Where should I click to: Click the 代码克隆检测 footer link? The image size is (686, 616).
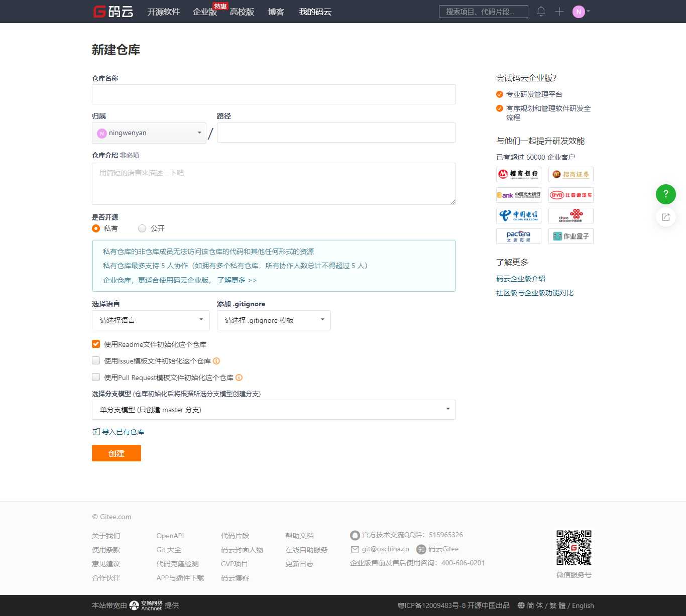coord(178,564)
